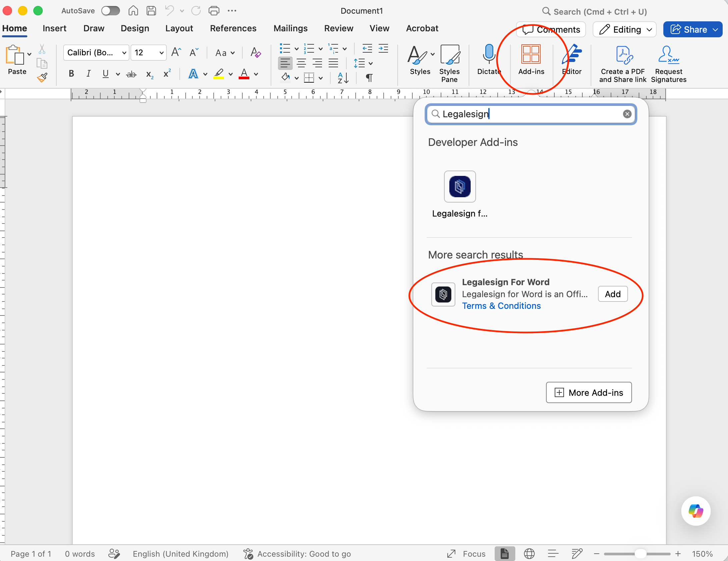Apply superscript formatting
The height and width of the screenshot is (561, 728).
(167, 73)
